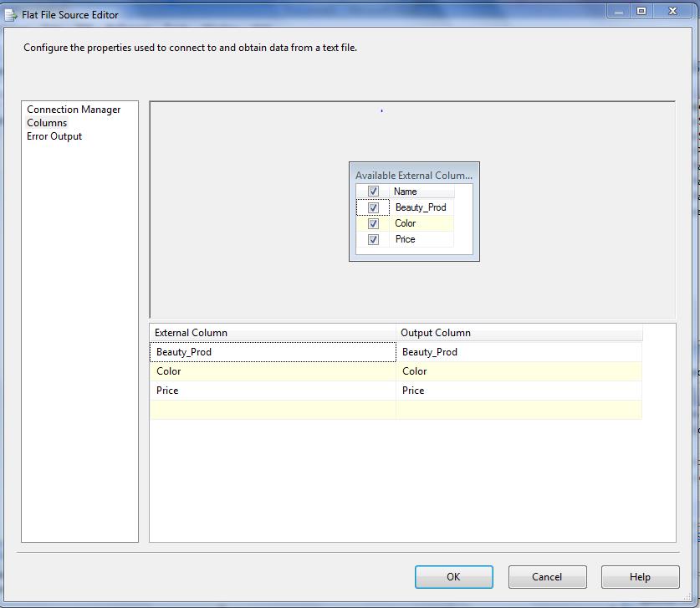Image resolution: width=700 pixels, height=608 pixels.
Task: Select the Price External Column cell
Action: 273,391
